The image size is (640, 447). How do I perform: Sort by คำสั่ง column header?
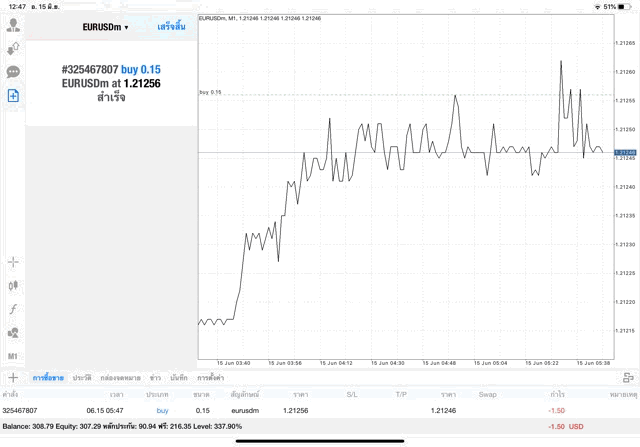pyautogui.click(x=10, y=395)
